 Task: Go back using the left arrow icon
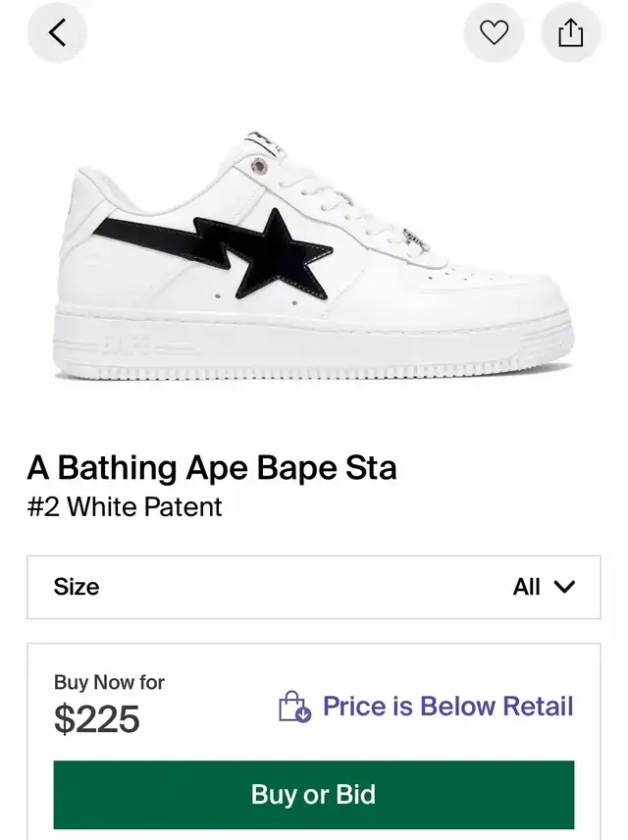tap(57, 32)
